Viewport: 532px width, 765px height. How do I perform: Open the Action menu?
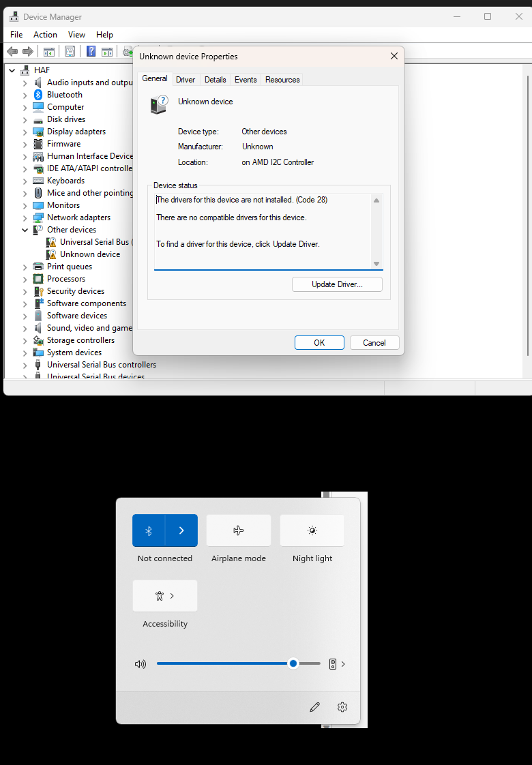[45, 35]
